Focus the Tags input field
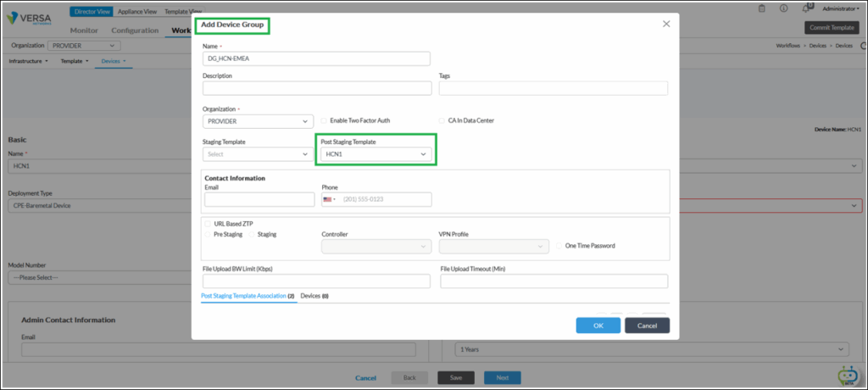868x390 pixels. tap(553, 88)
